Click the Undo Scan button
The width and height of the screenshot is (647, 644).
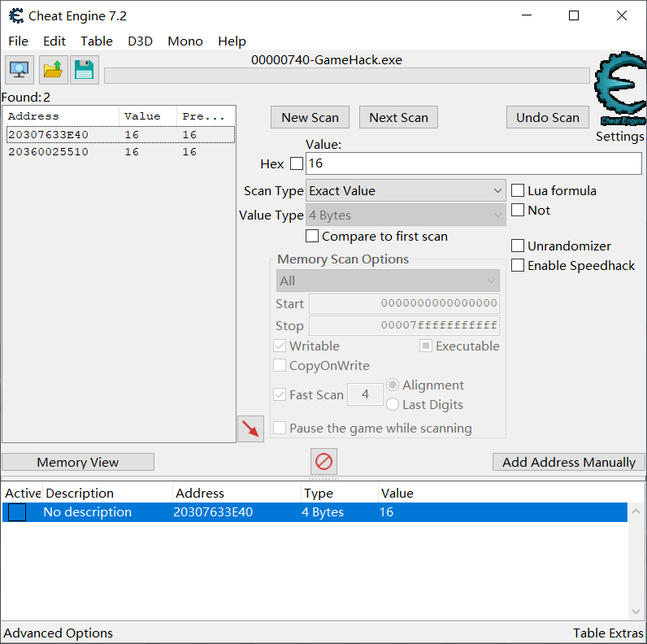pos(548,118)
